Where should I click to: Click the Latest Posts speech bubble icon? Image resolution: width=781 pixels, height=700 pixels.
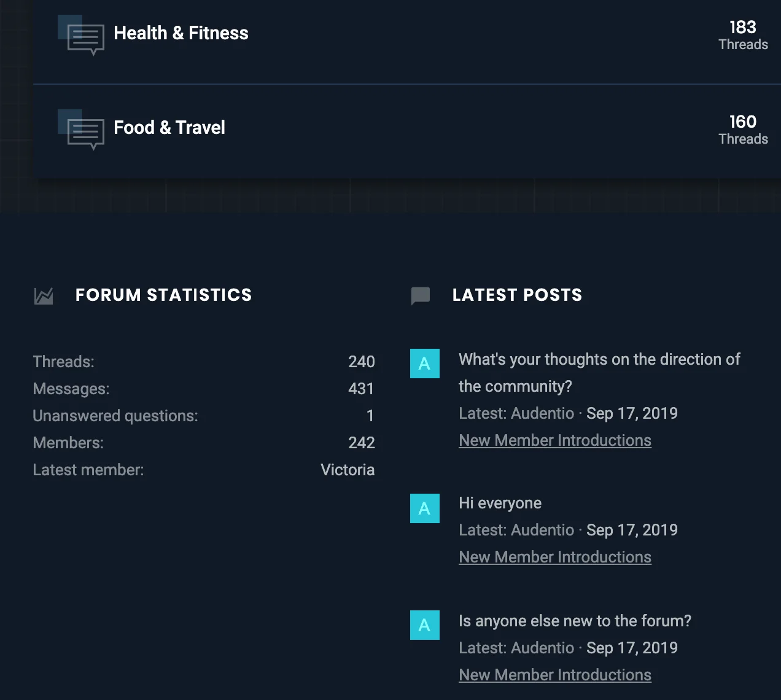pyautogui.click(x=421, y=296)
